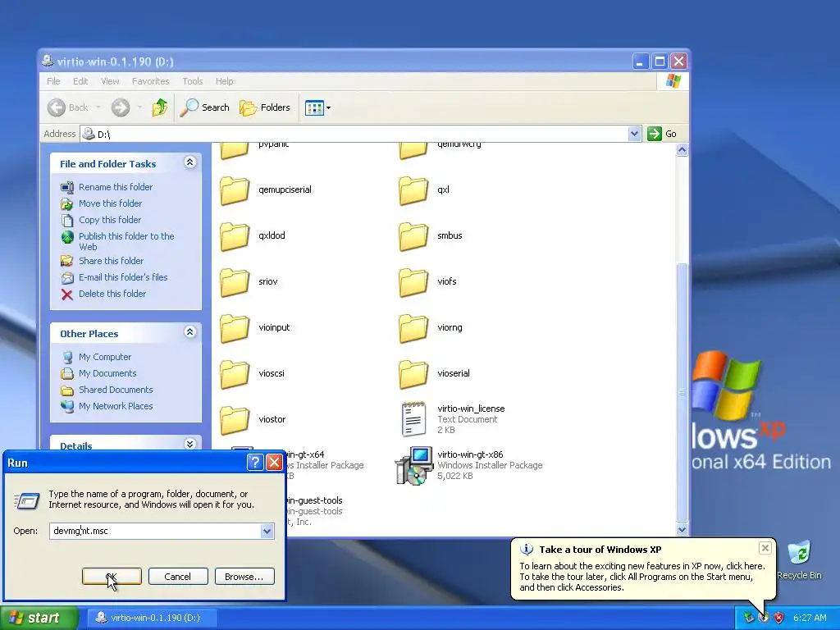Open My Computer in Other Places
Image resolution: width=840 pixels, height=630 pixels.
[x=105, y=358]
